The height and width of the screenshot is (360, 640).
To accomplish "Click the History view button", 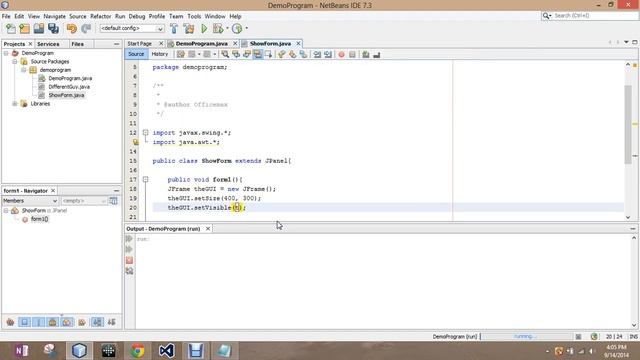I will (160, 54).
